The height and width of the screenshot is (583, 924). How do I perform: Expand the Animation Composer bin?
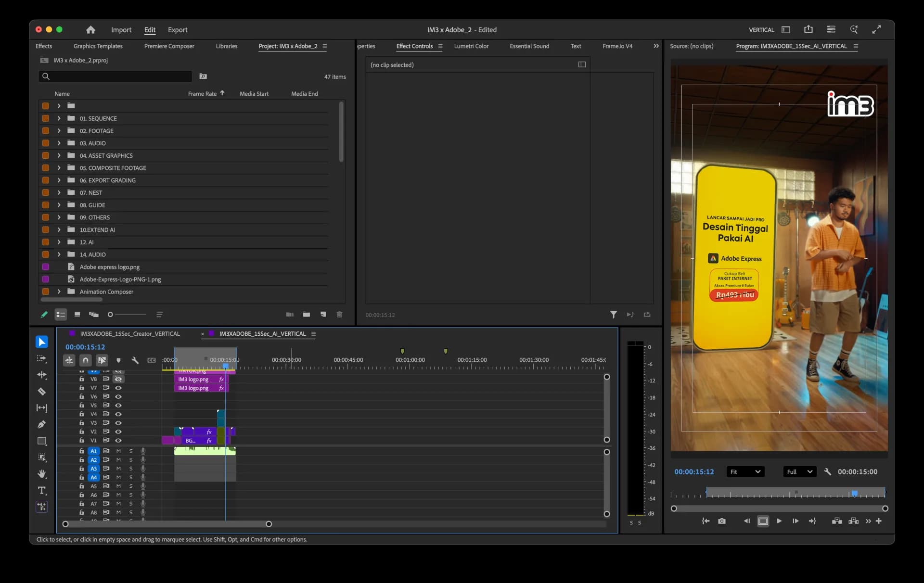pos(59,291)
